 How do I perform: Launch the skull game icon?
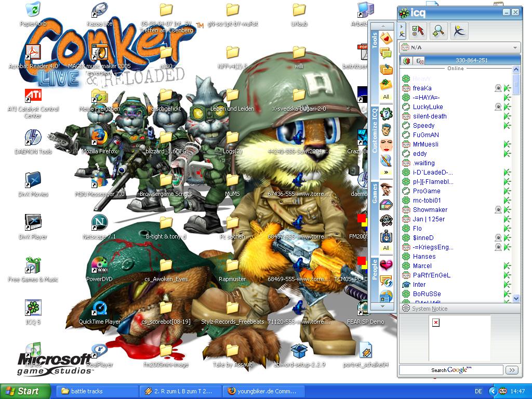386,220
